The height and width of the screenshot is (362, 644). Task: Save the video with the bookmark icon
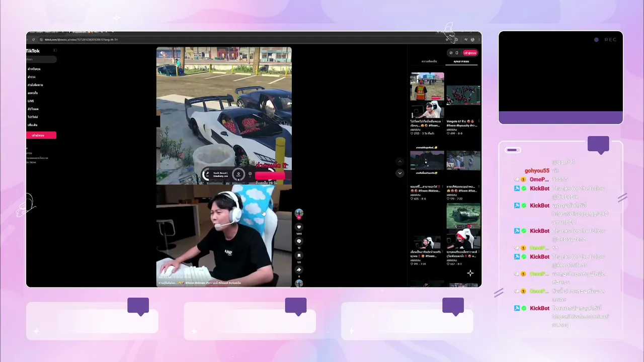pyautogui.click(x=299, y=255)
